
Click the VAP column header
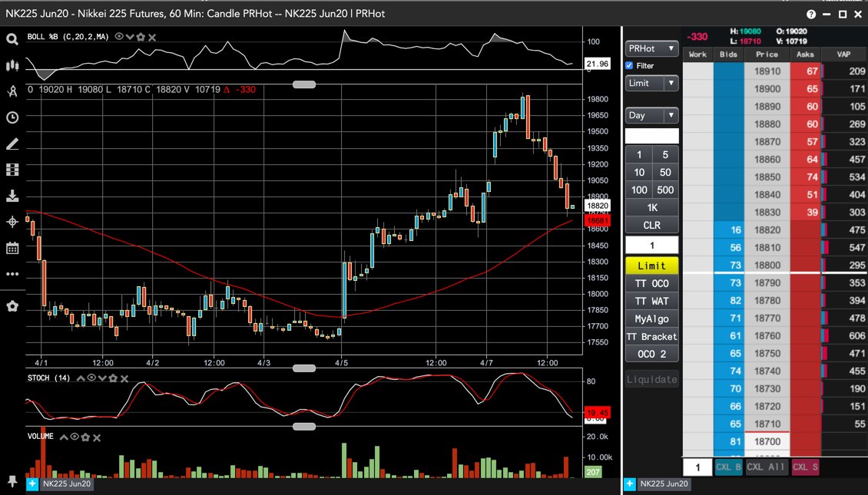pyautogui.click(x=843, y=54)
